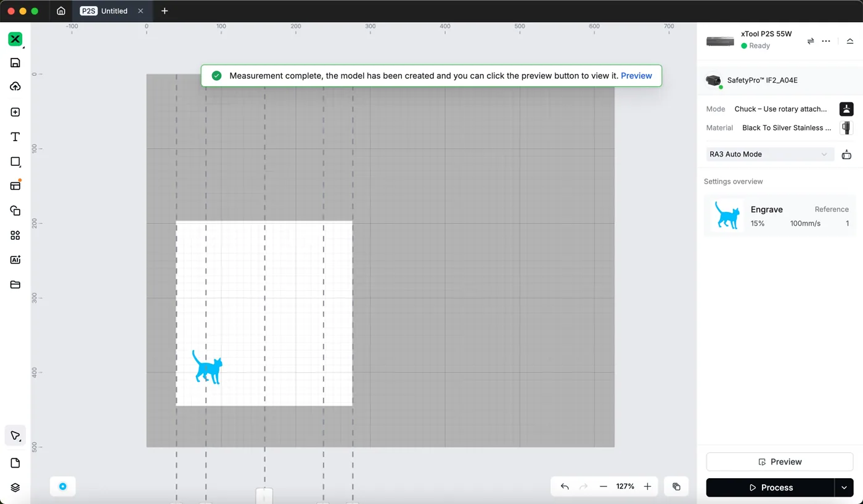Click the home icon
Image resolution: width=863 pixels, height=504 pixels.
point(61,11)
